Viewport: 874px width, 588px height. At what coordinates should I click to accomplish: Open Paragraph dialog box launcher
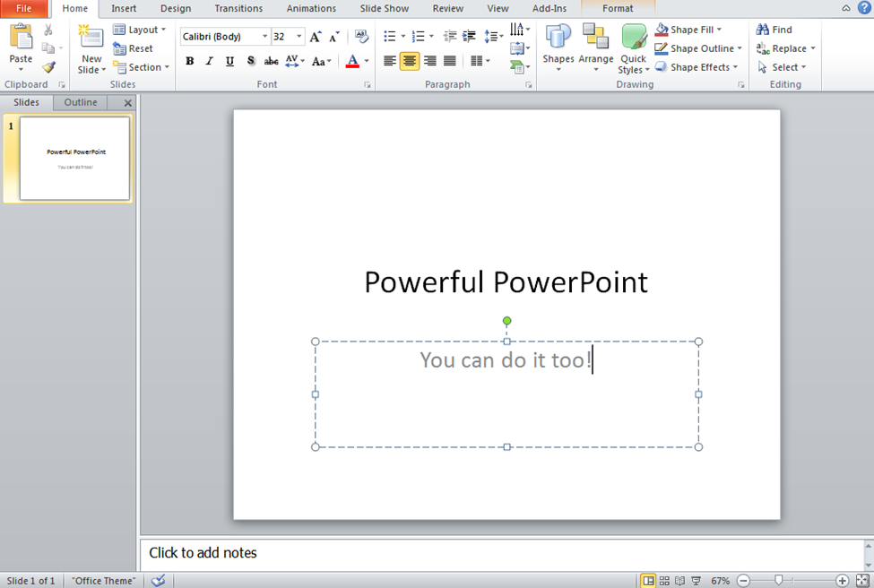[528, 85]
